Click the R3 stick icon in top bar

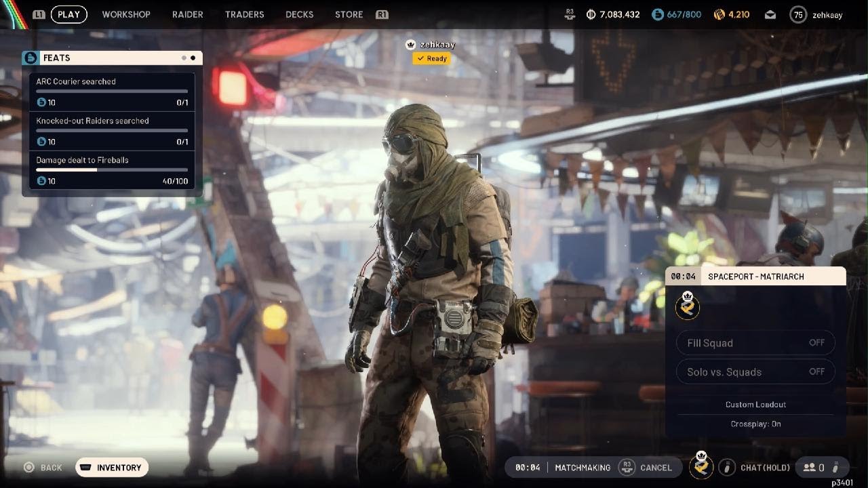click(570, 14)
